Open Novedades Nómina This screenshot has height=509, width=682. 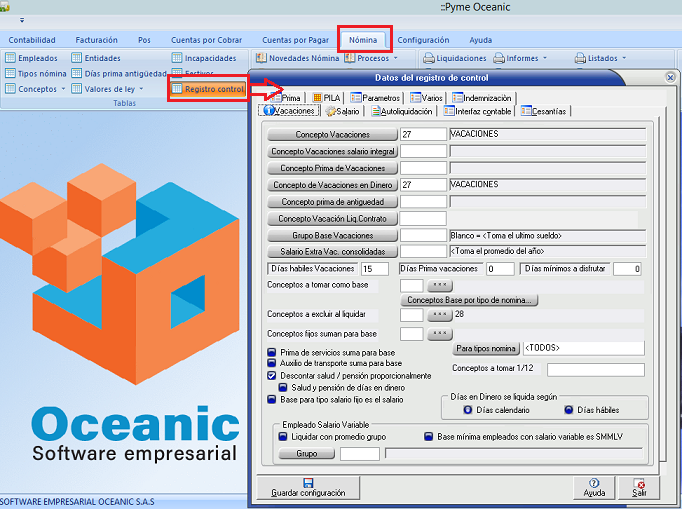coord(297,58)
